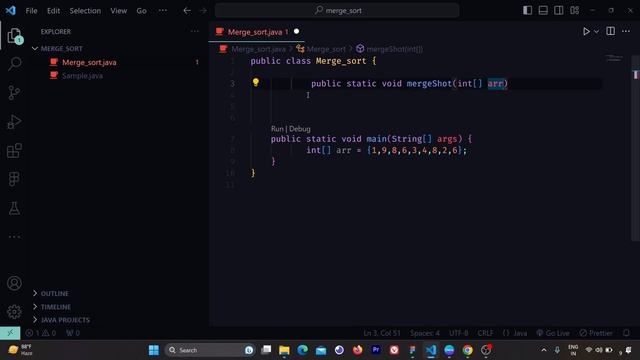Click Merge_sort class breadcrumb
This screenshot has width=640, height=360.
coord(326,49)
